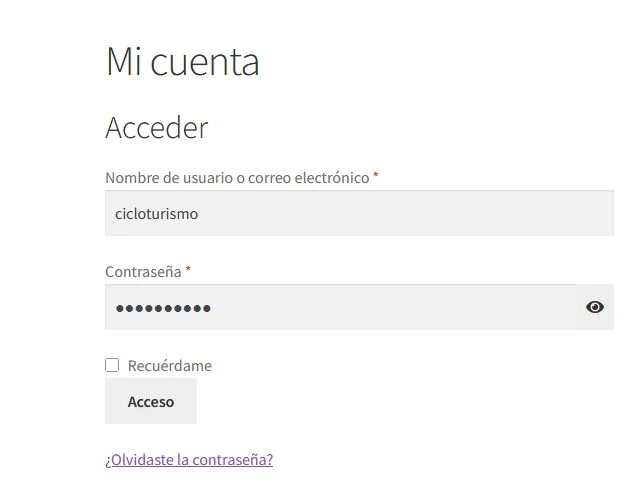Click the red asterisk beside the username label

[x=376, y=176]
